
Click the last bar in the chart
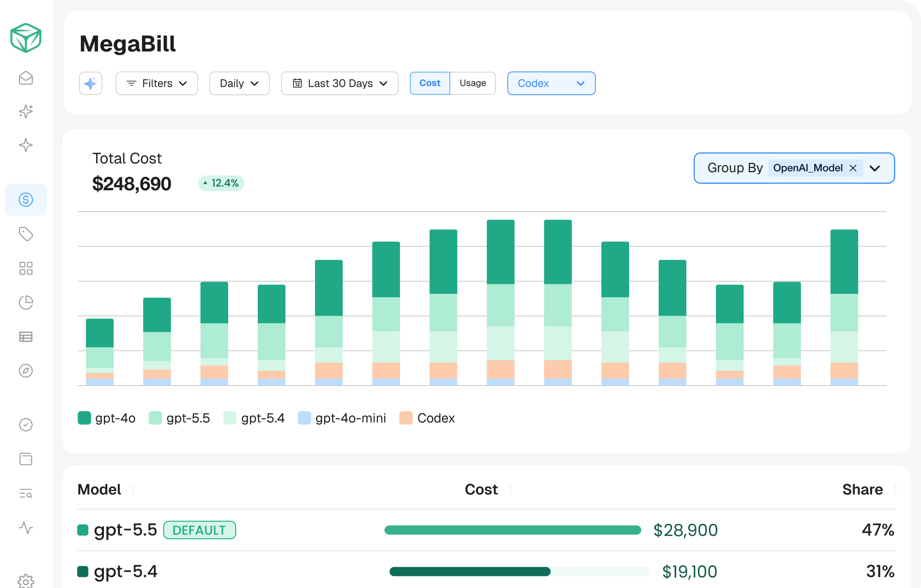844,307
